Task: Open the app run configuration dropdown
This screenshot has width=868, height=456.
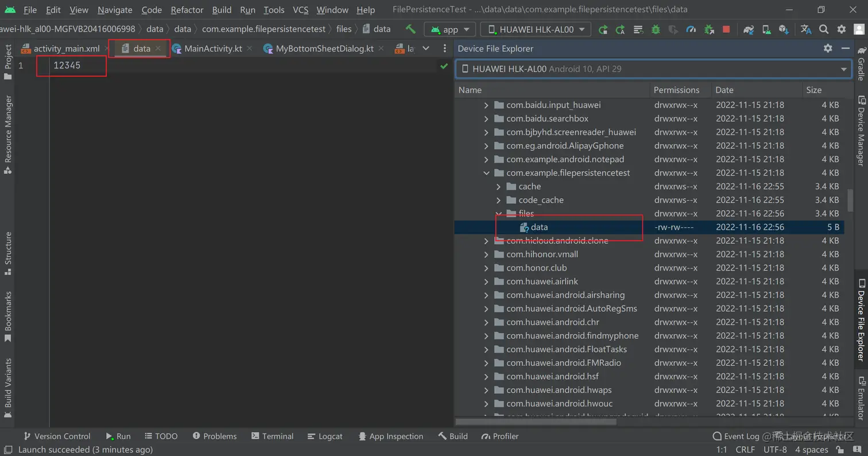Action: 450,30
